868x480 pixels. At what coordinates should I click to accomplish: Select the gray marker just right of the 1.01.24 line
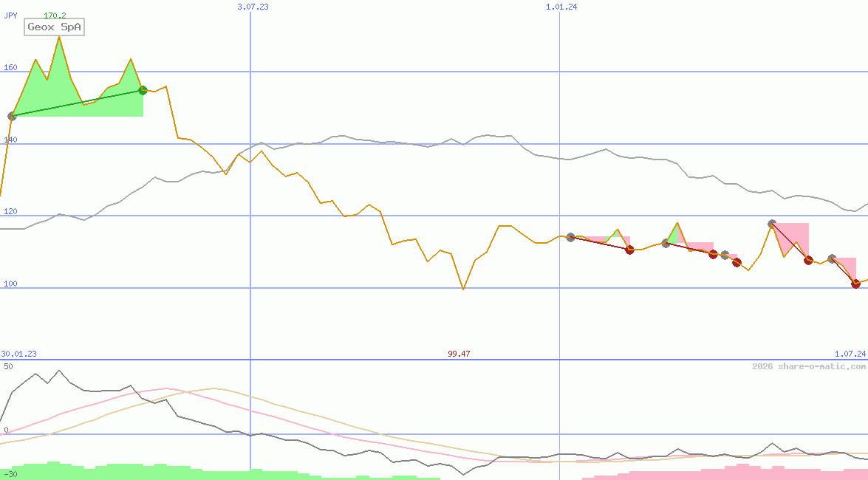pos(570,237)
